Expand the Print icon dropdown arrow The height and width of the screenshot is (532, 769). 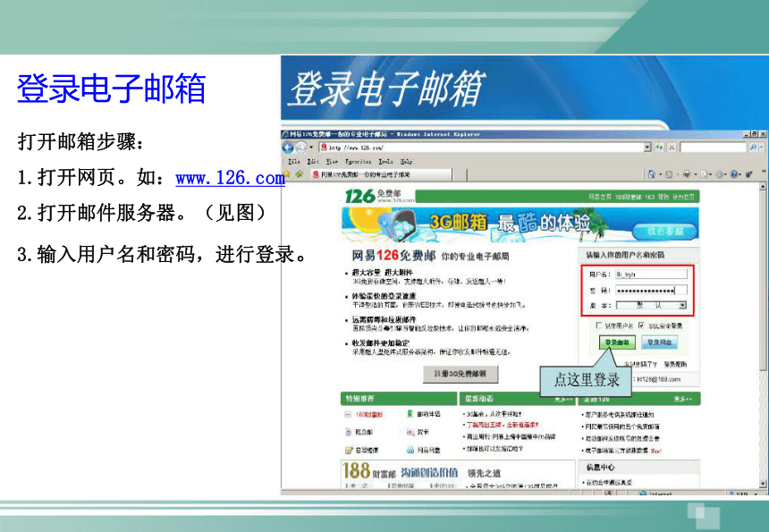pyautogui.click(x=695, y=174)
